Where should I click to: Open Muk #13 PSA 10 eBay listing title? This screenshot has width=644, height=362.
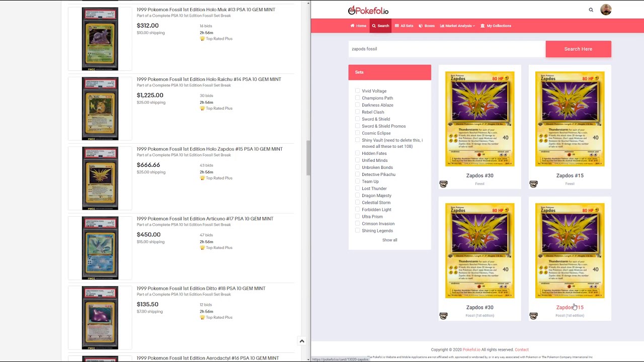point(206,10)
